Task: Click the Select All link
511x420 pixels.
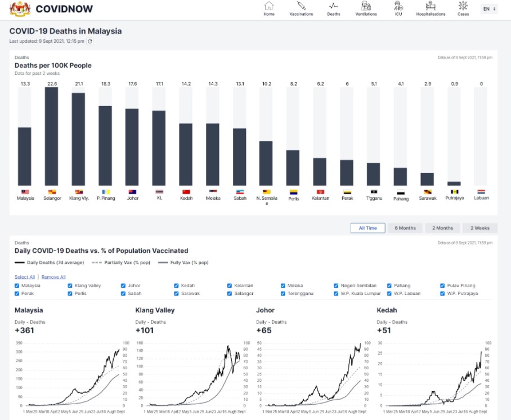Action: coord(25,277)
